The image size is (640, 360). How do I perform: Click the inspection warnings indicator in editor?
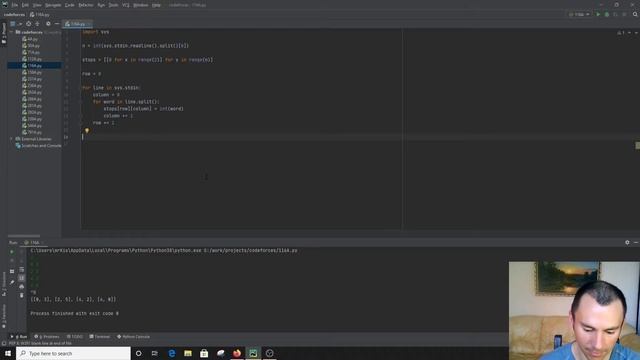pos(620,32)
